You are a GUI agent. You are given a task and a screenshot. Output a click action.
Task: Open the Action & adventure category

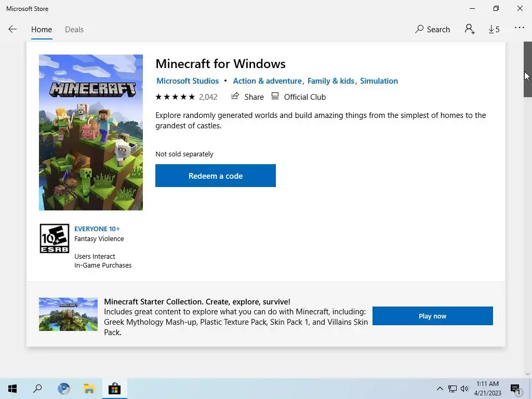point(267,81)
